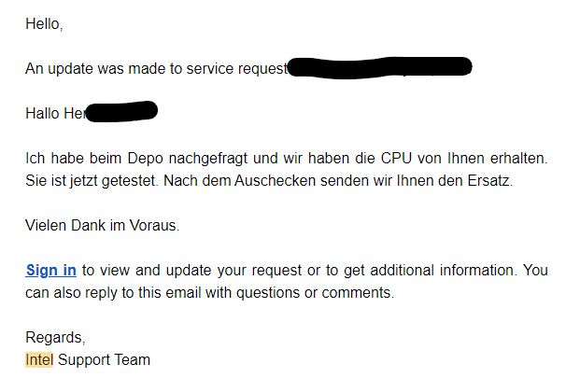The width and height of the screenshot is (580, 392).
Task: Click the phrase 'additional information'
Action: pyautogui.click(x=443, y=271)
